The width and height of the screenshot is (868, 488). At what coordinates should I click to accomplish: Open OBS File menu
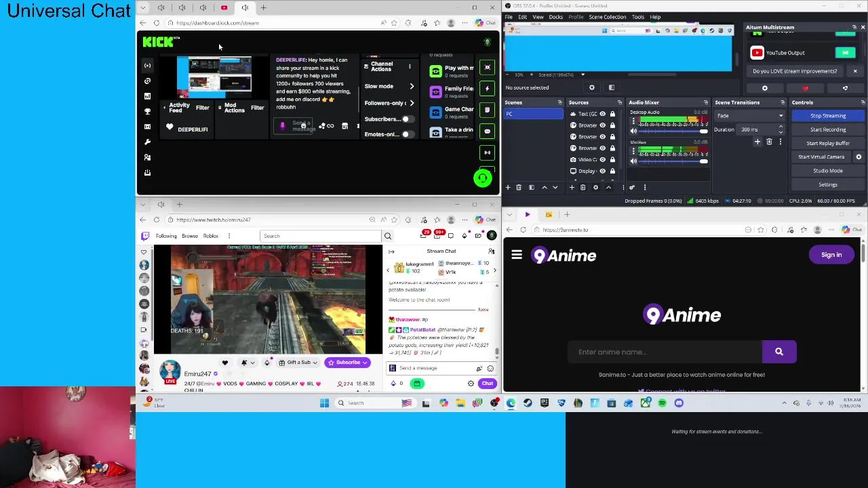pos(509,17)
